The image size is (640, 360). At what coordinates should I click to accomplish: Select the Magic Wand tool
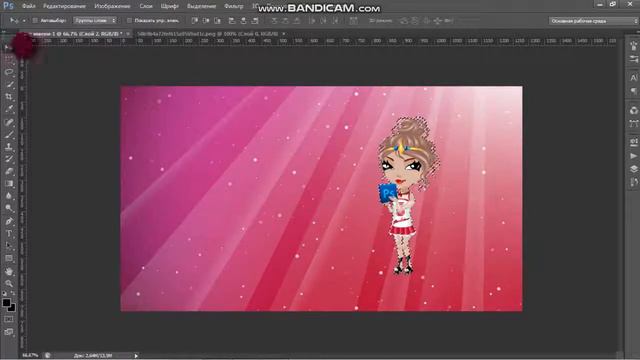[x=9, y=84]
